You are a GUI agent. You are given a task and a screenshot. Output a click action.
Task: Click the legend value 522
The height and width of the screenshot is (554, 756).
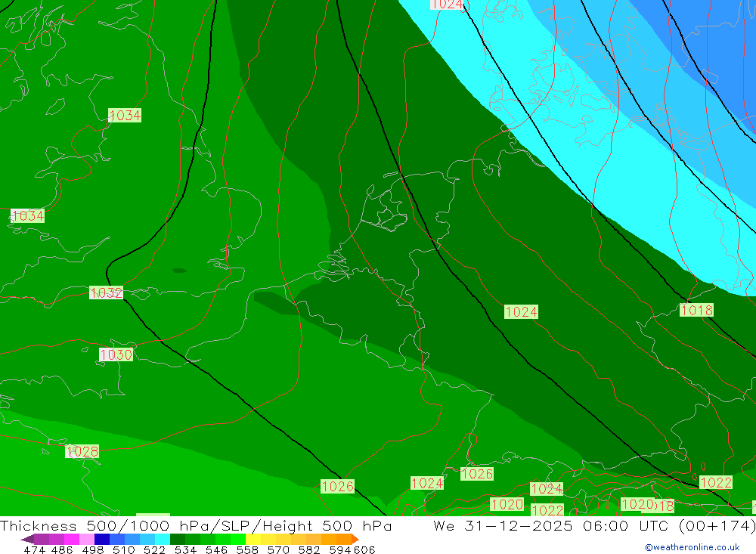pyautogui.click(x=154, y=549)
